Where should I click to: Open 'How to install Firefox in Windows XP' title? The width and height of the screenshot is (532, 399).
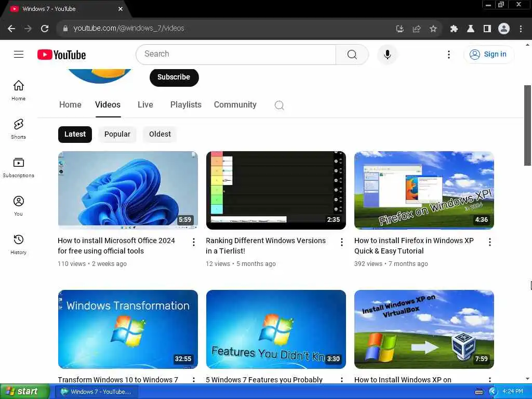coord(414,246)
